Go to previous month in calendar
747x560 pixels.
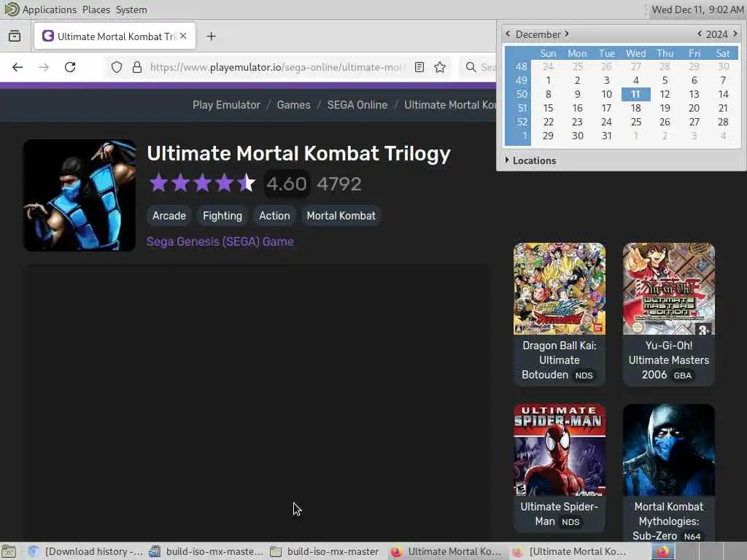coord(508,34)
